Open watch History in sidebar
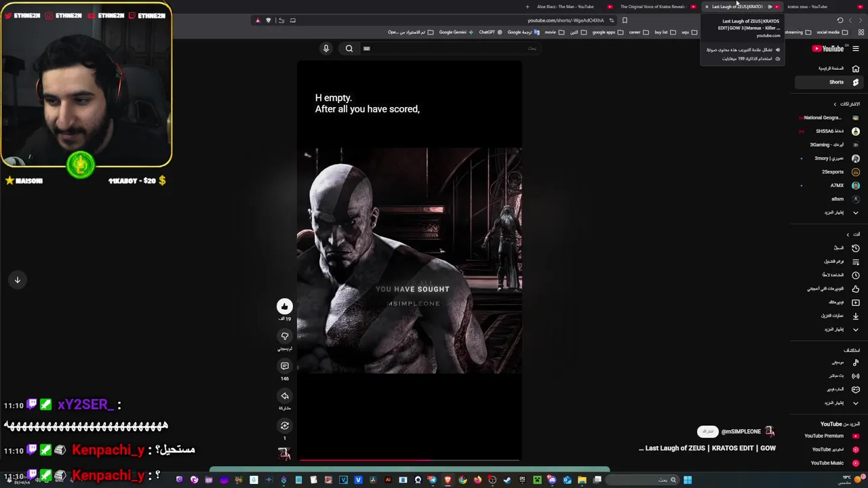 click(828, 248)
